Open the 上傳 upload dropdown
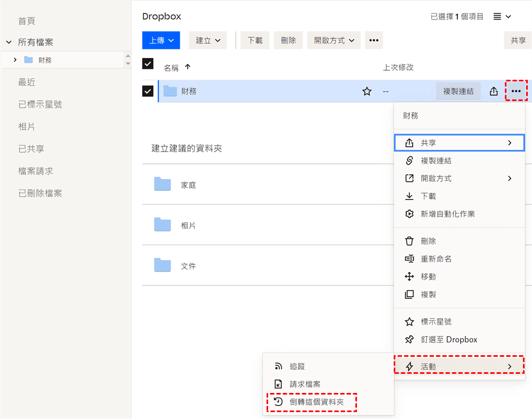The width and height of the screenshot is (532, 419). 161,40
